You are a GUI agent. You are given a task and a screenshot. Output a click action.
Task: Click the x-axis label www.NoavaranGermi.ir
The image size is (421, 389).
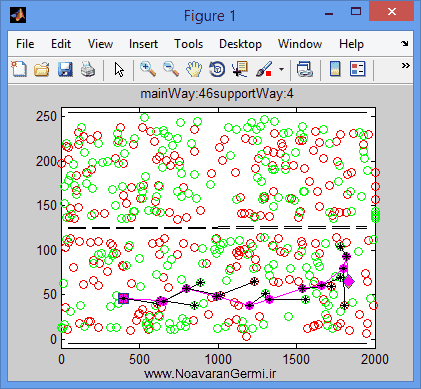pyautogui.click(x=210, y=373)
